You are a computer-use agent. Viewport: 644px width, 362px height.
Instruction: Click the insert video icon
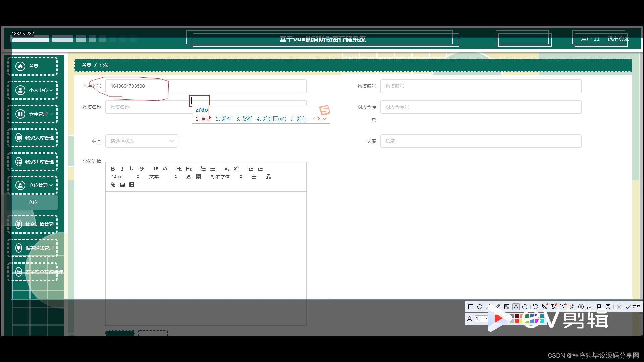pos(132,185)
